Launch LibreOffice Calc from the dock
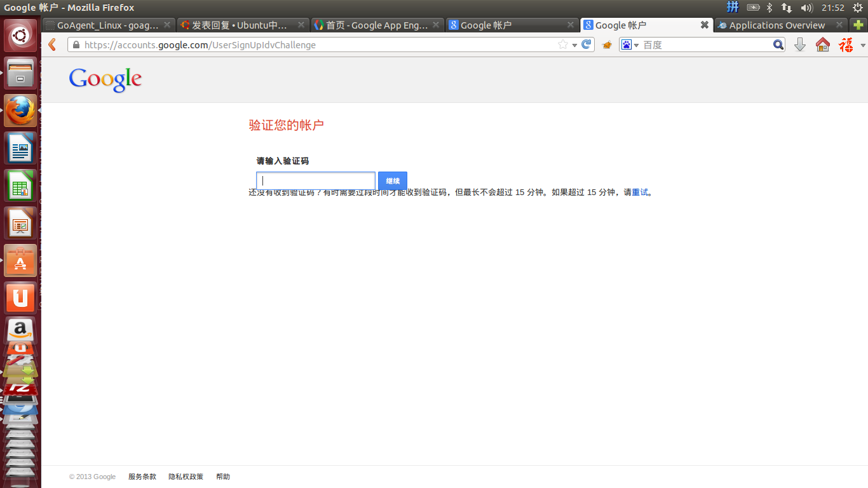The height and width of the screenshot is (488, 868). click(20, 186)
